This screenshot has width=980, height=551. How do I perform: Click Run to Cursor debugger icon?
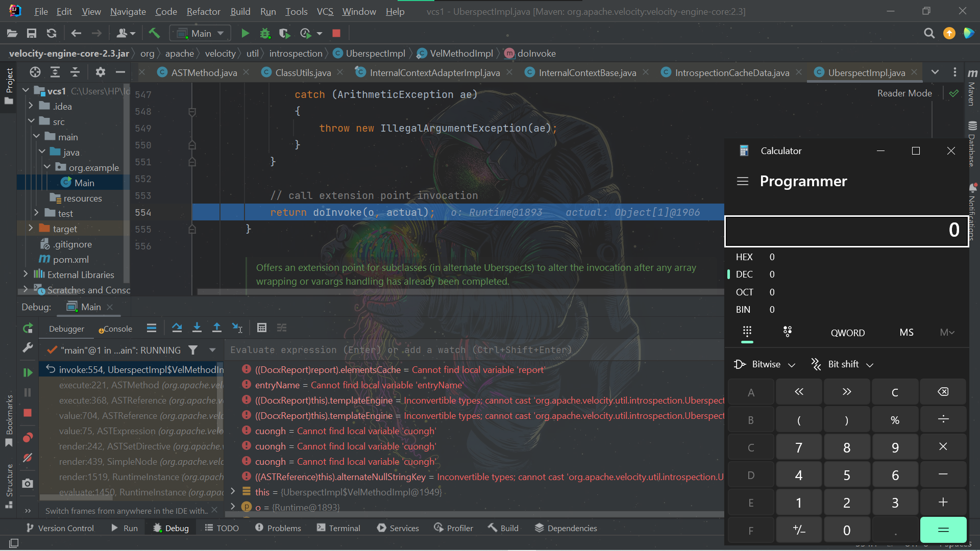237,328
